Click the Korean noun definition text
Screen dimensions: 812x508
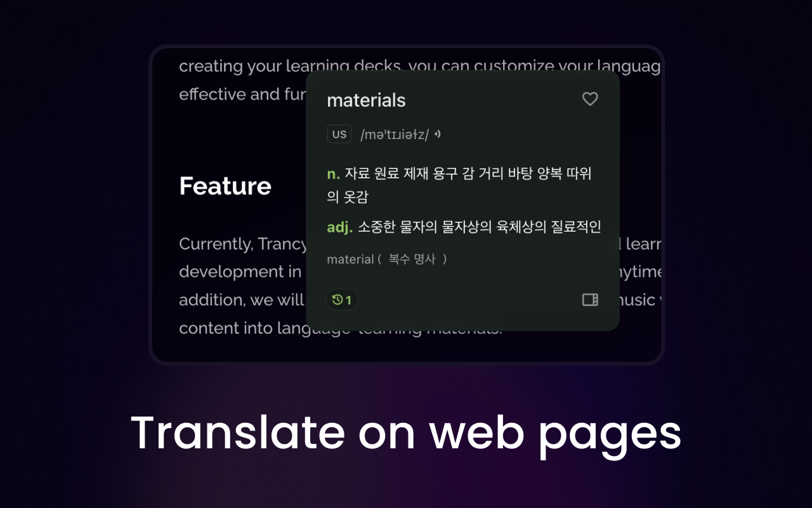[x=468, y=174]
